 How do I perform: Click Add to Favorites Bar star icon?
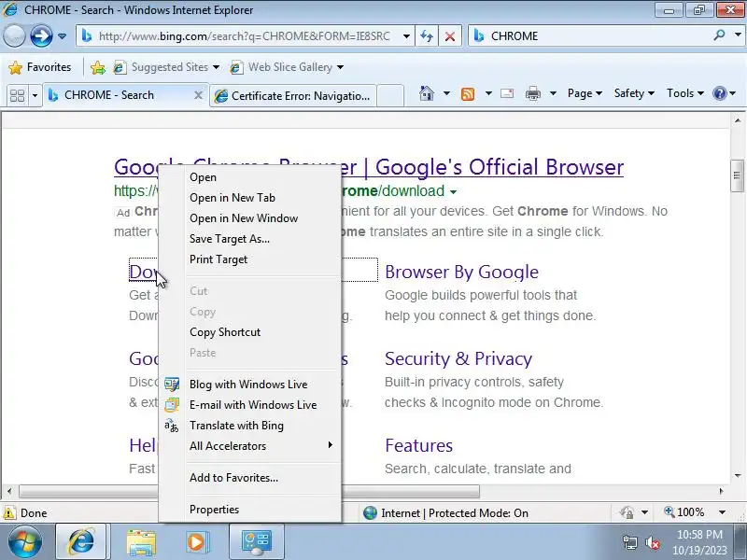point(98,67)
